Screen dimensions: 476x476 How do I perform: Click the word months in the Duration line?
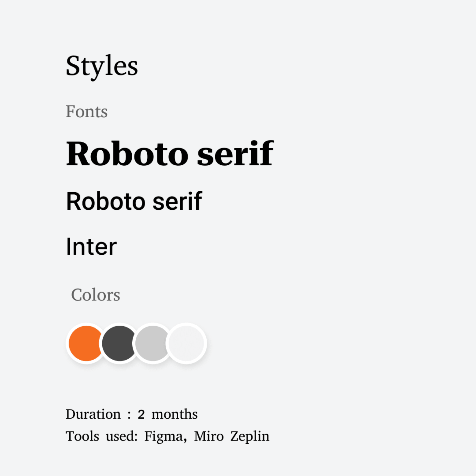174,414
